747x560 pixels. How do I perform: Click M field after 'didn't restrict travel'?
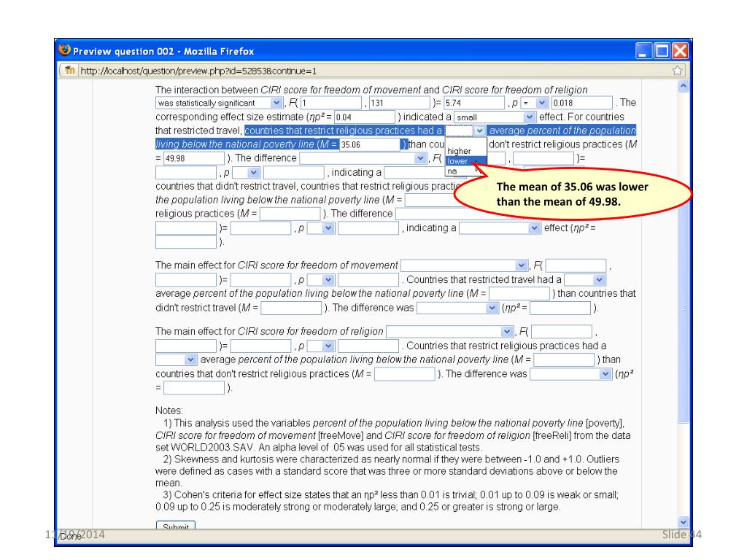point(291,308)
